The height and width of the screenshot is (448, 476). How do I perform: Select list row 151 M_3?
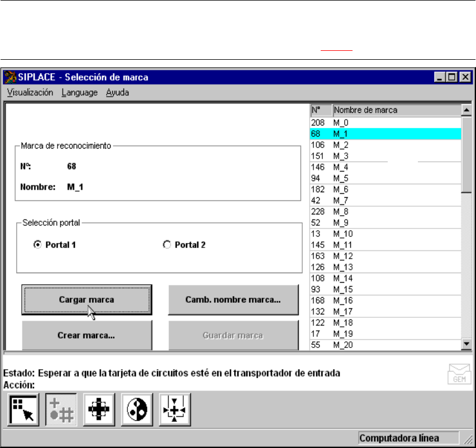[x=385, y=156]
